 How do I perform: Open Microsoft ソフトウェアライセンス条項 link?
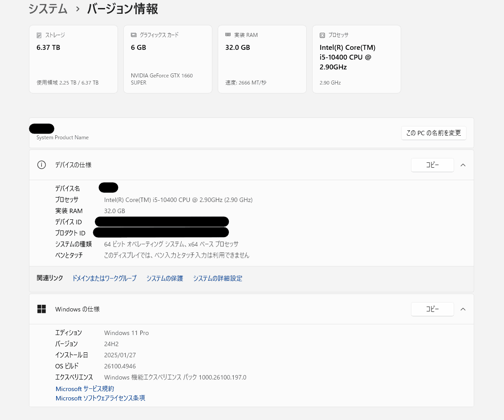pos(100,398)
